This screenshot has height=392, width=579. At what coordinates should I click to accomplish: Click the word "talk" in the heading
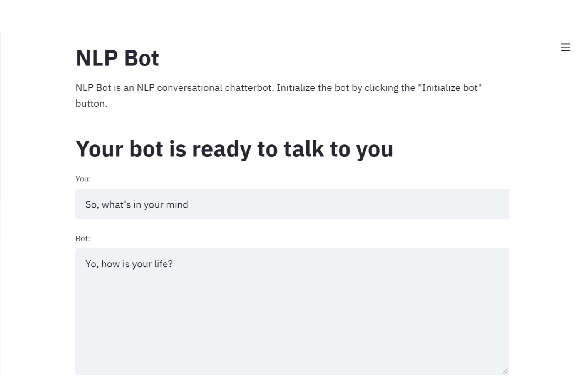(304, 149)
